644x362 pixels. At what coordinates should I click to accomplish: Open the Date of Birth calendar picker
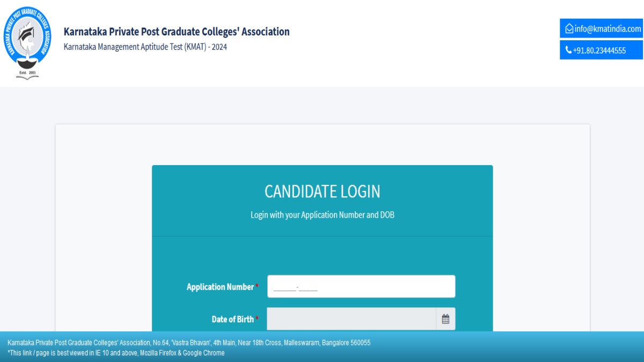(x=445, y=319)
